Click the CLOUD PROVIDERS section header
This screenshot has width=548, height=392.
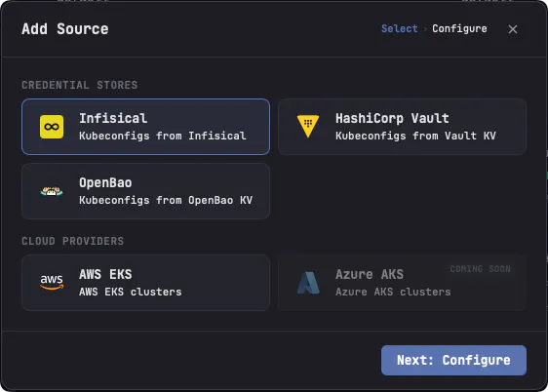click(x=73, y=241)
